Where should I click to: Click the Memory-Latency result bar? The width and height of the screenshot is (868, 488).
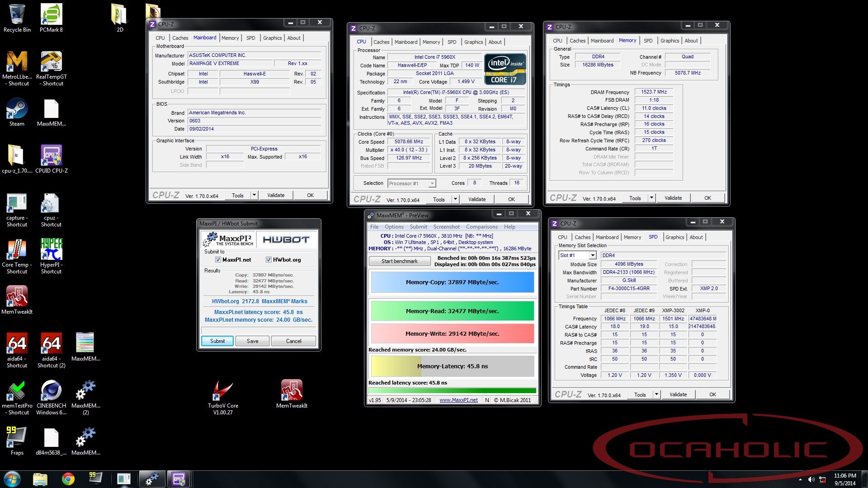452,366
